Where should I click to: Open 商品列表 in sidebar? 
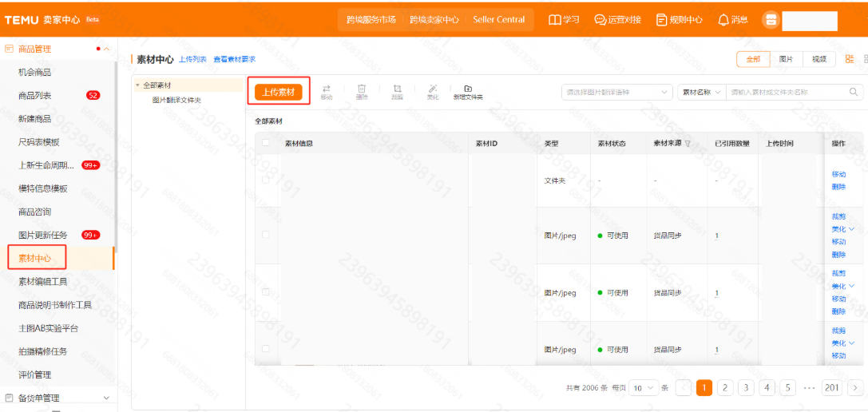tap(34, 95)
